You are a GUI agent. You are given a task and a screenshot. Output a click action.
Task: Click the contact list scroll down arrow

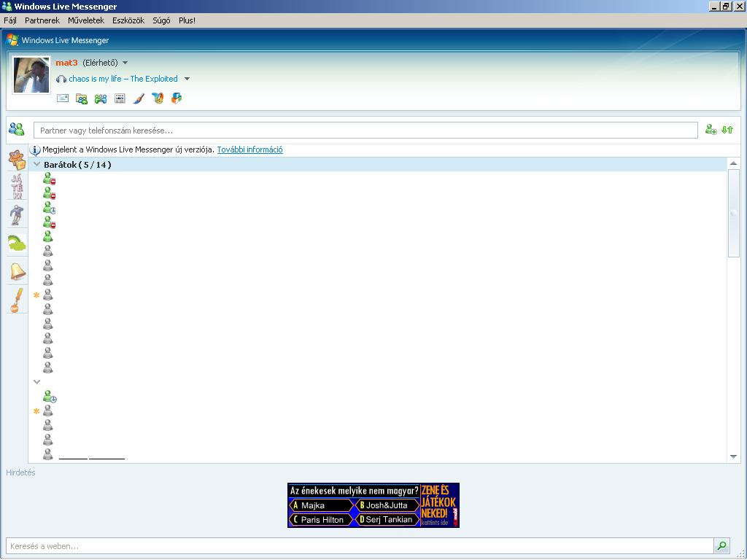click(x=734, y=456)
